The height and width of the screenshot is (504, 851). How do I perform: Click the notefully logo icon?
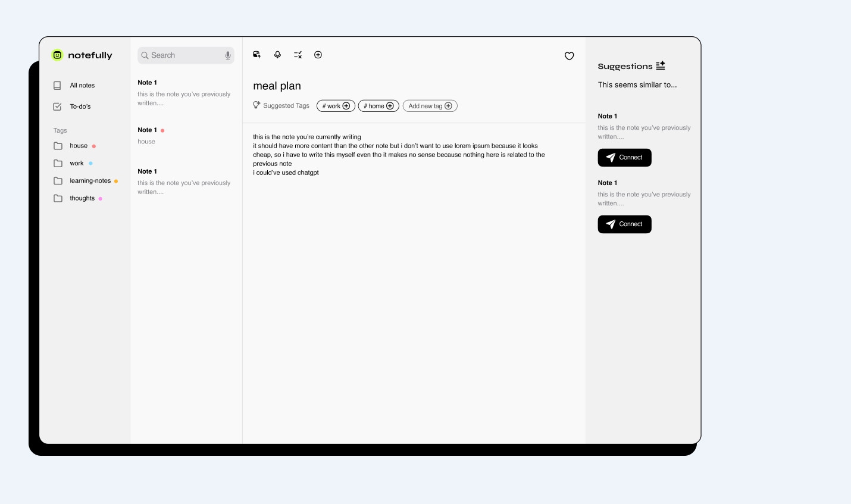click(57, 55)
